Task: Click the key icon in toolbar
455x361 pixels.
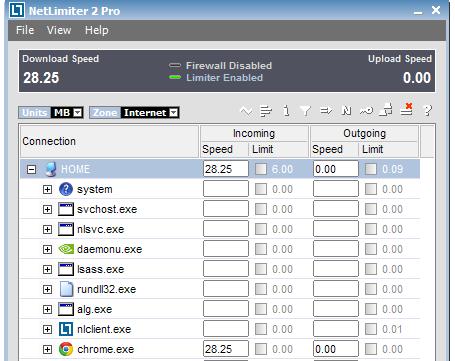Action: pos(366,110)
